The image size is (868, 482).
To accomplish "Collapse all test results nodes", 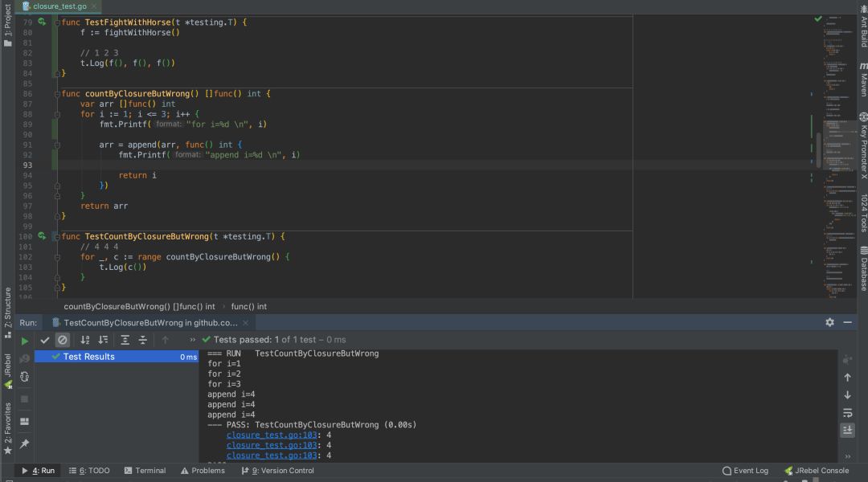I will [143, 341].
